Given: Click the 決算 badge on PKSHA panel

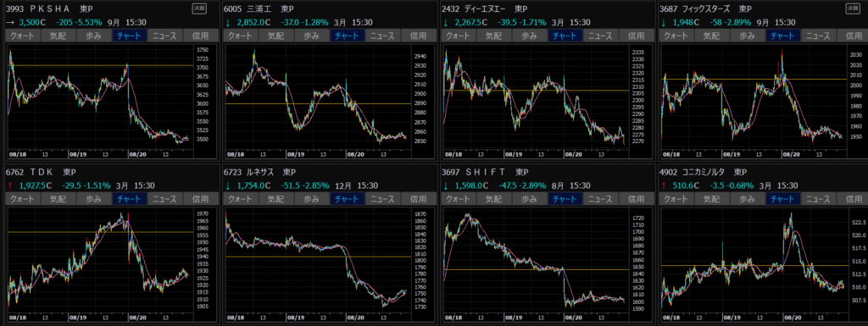Looking at the screenshot, I should [198, 8].
